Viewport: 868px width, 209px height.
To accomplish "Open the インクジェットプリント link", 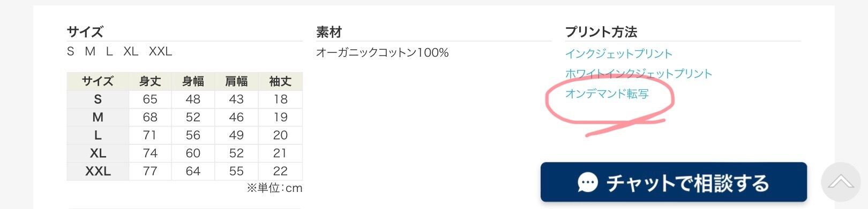I will click(619, 54).
